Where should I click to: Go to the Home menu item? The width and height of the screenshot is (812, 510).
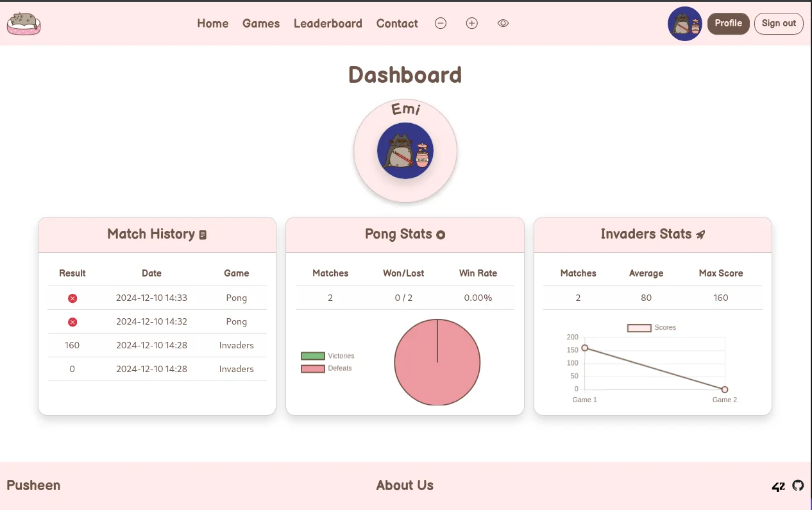point(213,24)
